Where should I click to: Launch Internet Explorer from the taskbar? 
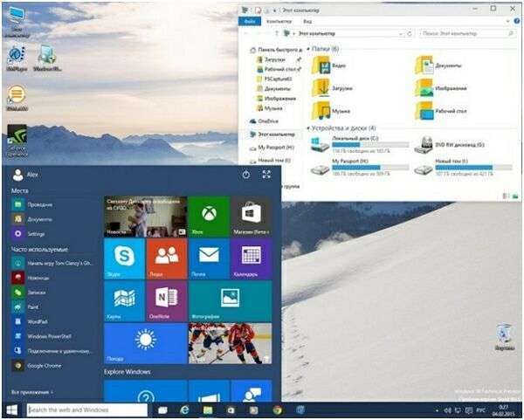pyautogui.click(x=184, y=410)
